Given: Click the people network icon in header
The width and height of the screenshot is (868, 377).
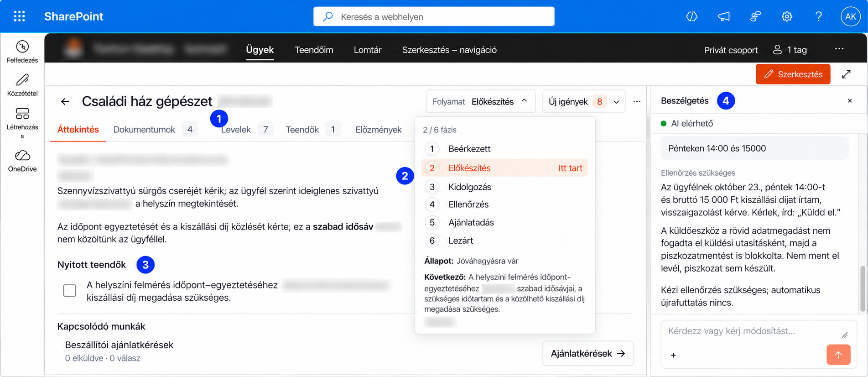Looking at the screenshot, I should (755, 16).
